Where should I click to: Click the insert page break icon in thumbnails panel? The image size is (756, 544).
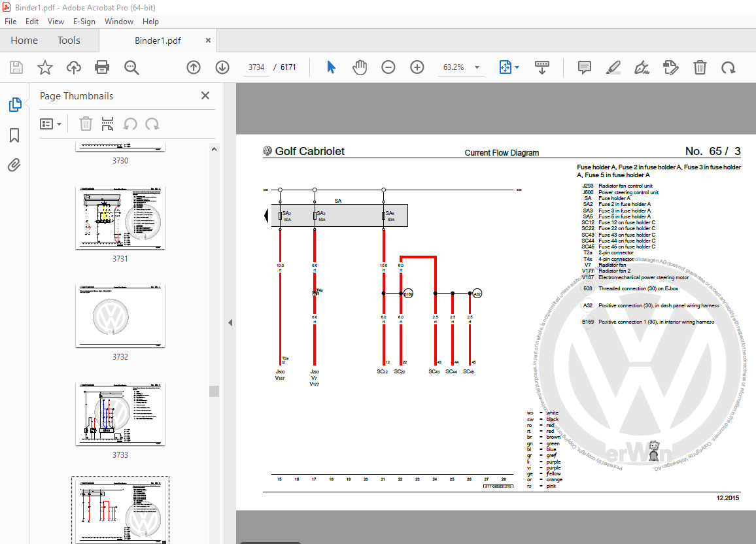tap(107, 124)
